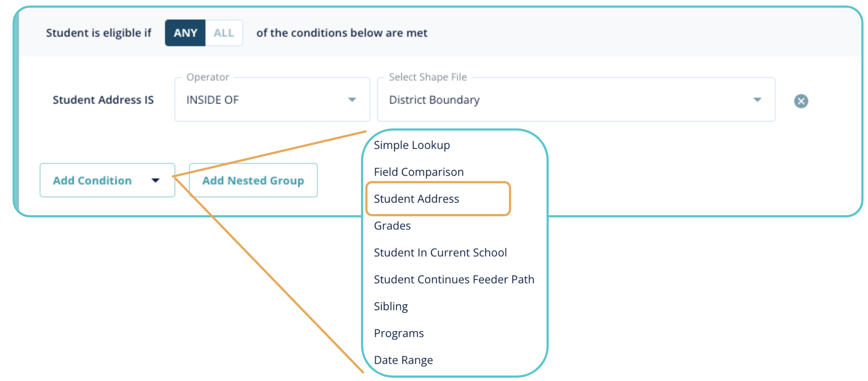Screen dimensions: 868x381
Task: Select Grades condition option
Action: (392, 226)
